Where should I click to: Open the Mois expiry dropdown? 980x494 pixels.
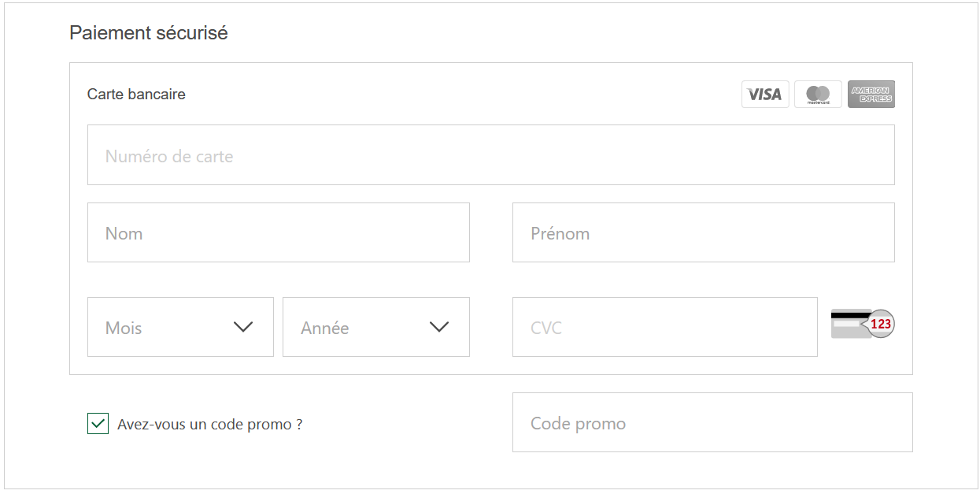180,327
